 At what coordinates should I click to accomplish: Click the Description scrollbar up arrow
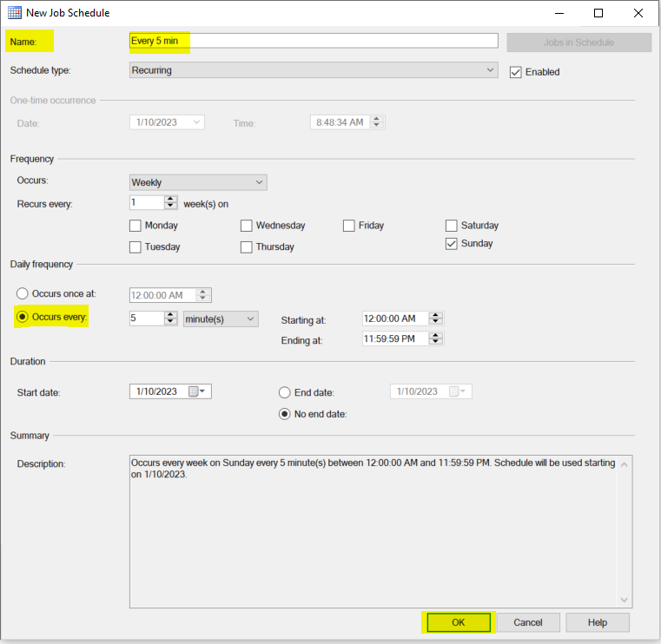point(625,464)
